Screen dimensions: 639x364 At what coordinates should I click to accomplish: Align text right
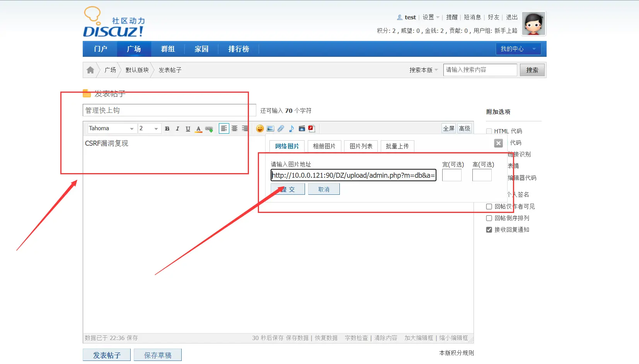tap(245, 128)
